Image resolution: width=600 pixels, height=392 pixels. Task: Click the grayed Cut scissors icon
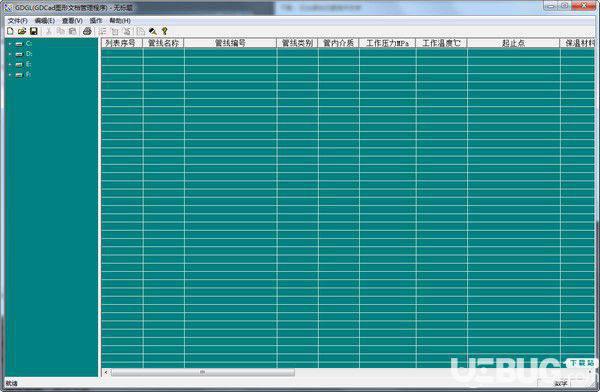click(49, 31)
